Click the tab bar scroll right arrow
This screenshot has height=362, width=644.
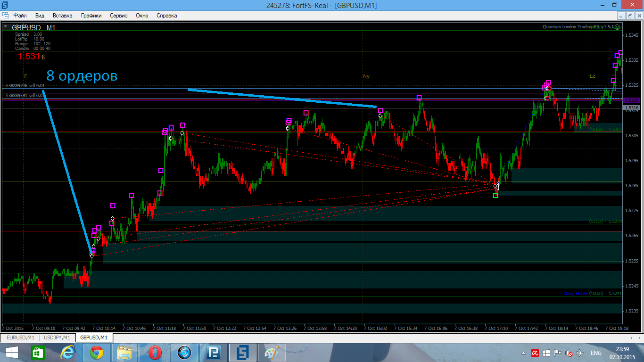pyautogui.click(x=640, y=337)
